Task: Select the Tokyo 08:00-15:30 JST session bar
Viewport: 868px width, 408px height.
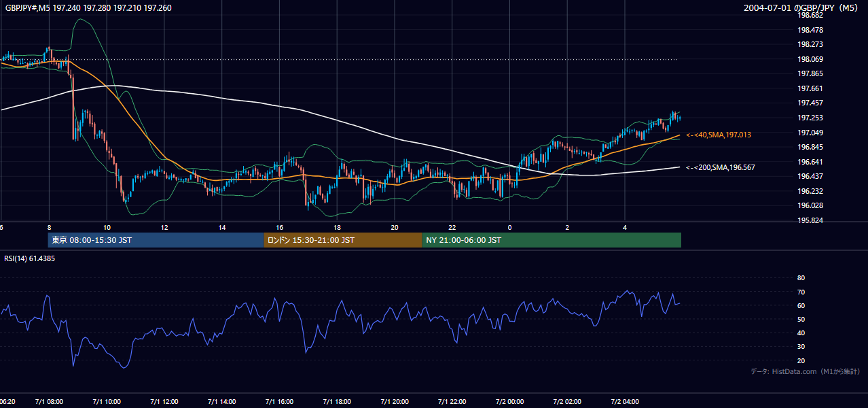Action: coord(156,240)
